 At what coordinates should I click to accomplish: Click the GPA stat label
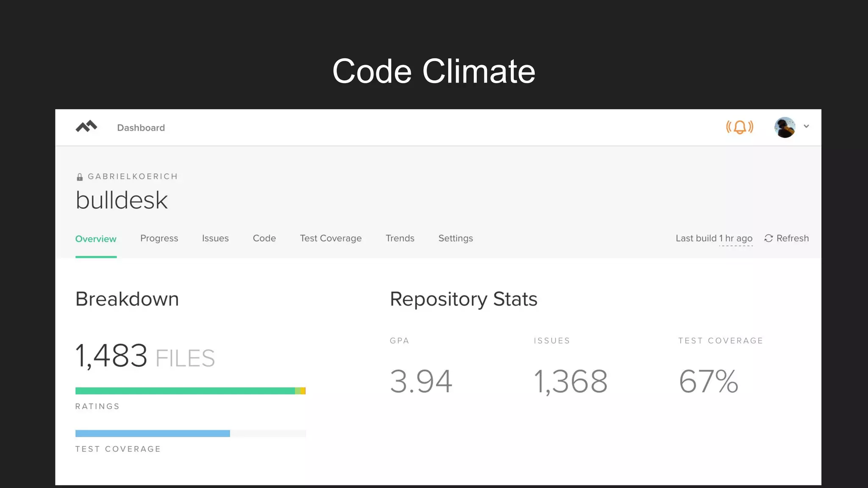click(x=400, y=341)
